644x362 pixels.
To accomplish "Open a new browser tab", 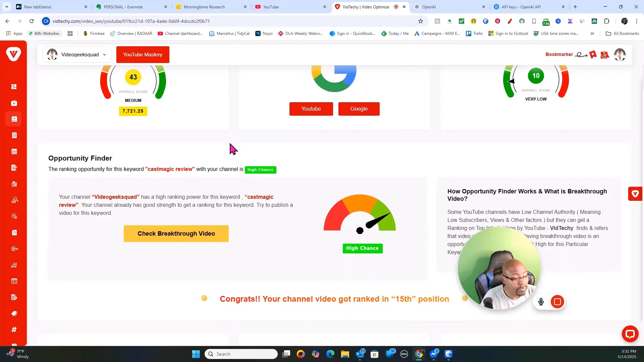I will click(x=575, y=7).
